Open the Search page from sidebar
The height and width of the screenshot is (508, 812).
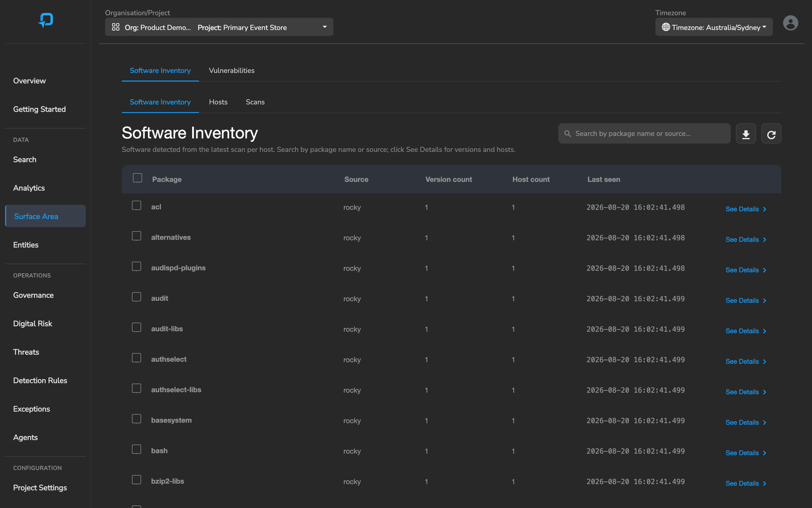tap(25, 159)
